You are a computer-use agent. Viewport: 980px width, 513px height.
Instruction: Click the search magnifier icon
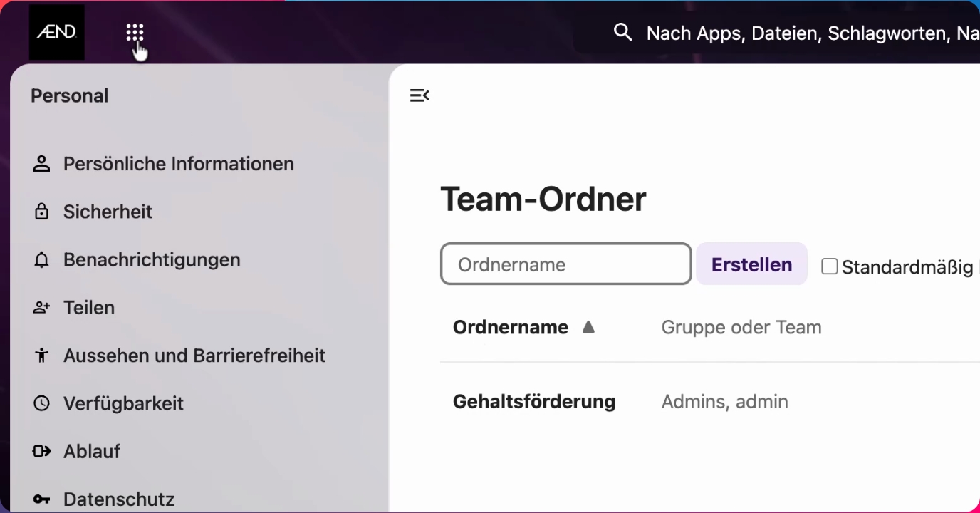pyautogui.click(x=623, y=32)
